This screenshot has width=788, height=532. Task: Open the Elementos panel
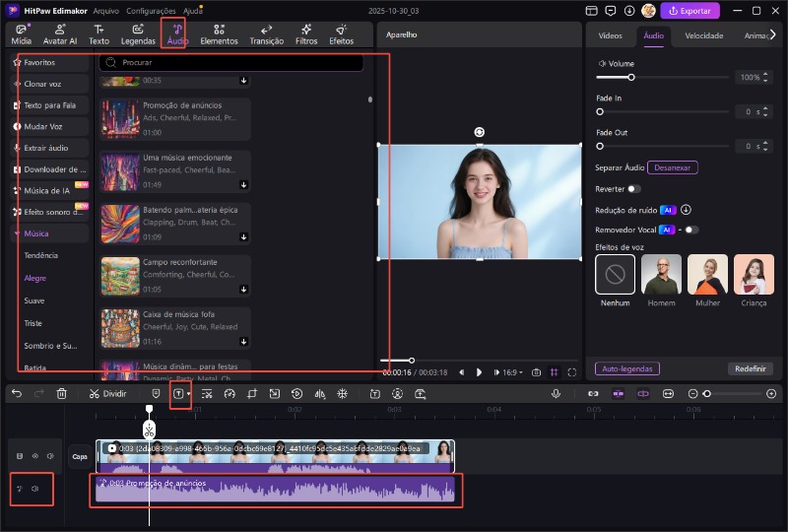click(x=219, y=34)
